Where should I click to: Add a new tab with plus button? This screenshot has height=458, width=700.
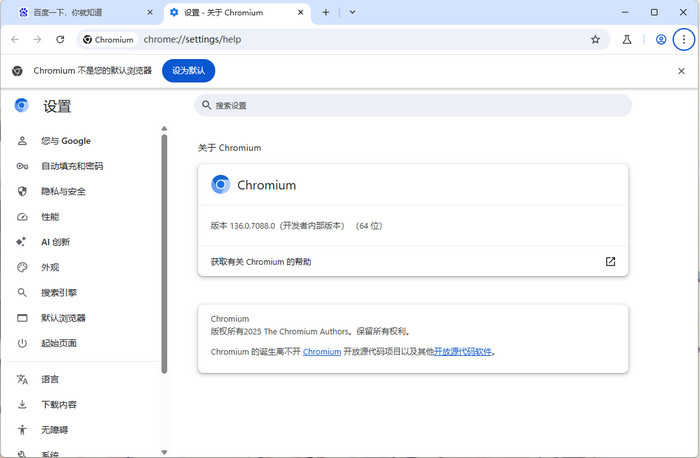(x=326, y=12)
